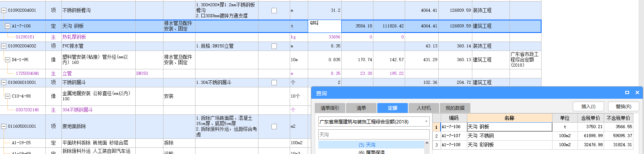Click material code 01290151
Image resolution: width=644 pixels, height=154 pixels.
point(25,37)
